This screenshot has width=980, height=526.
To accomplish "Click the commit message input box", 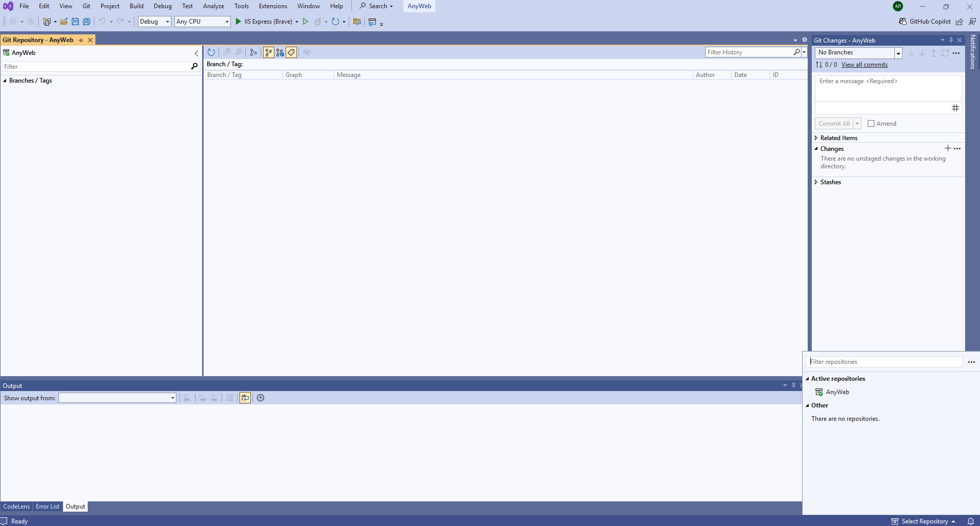I will point(888,88).
